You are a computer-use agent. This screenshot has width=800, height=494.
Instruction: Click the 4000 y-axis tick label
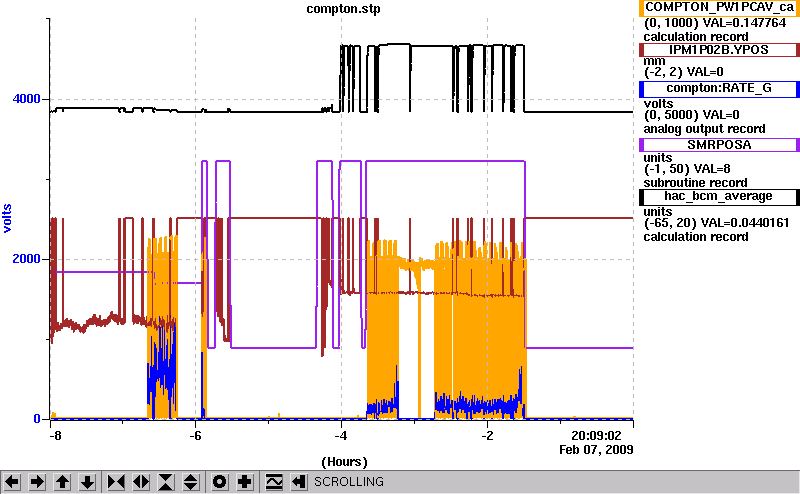[x=27, y=98]
